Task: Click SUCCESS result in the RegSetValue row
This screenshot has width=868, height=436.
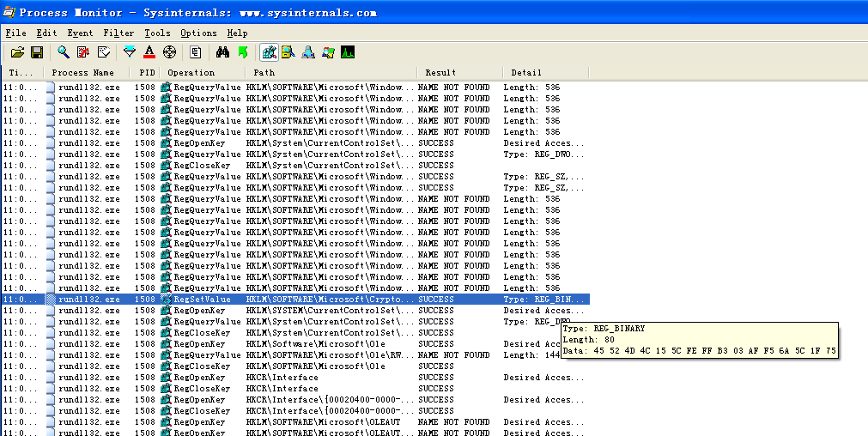Action: point(435,299)
